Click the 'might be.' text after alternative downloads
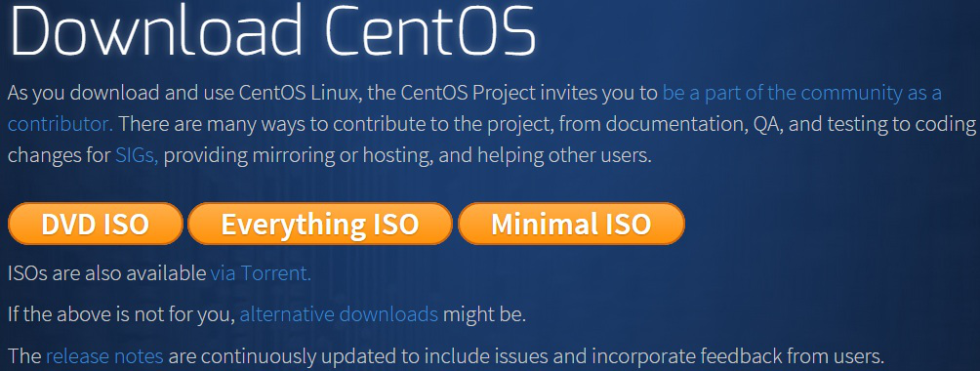The height and width of the screenshot is (371, 980). pyautogui.click(x=484, y=314)
